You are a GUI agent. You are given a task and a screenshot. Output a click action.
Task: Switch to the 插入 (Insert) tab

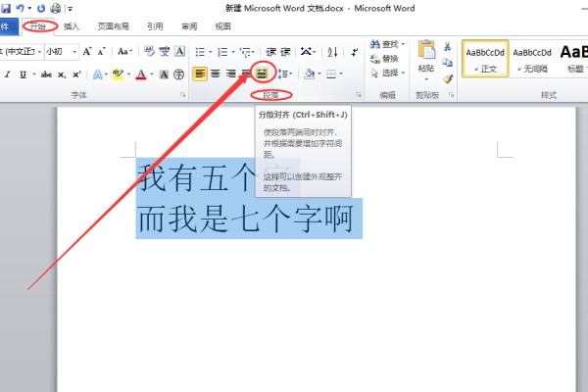(72, 26)
